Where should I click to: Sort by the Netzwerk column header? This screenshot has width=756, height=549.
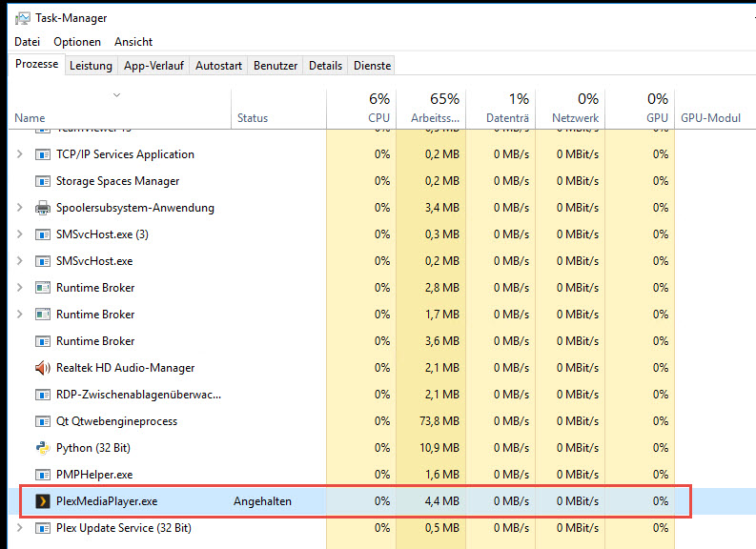(x=570, y=110)
